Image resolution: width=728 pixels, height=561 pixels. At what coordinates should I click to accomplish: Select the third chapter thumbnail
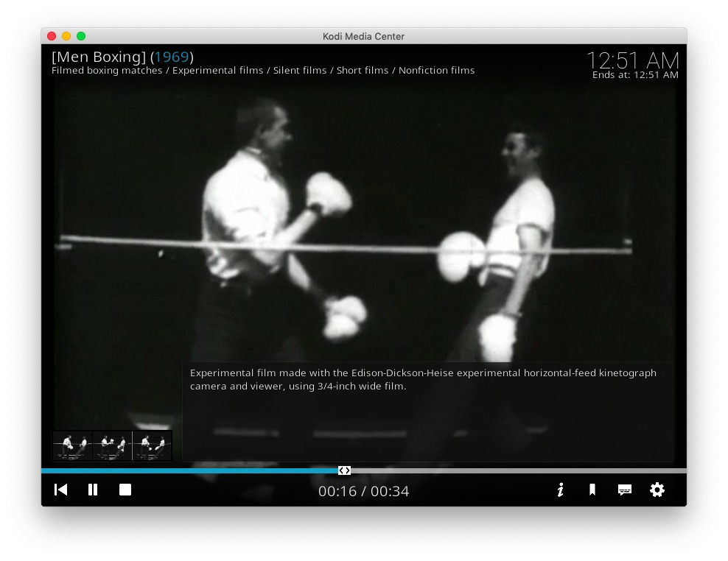pyautogui.click(x=152, y=445)
